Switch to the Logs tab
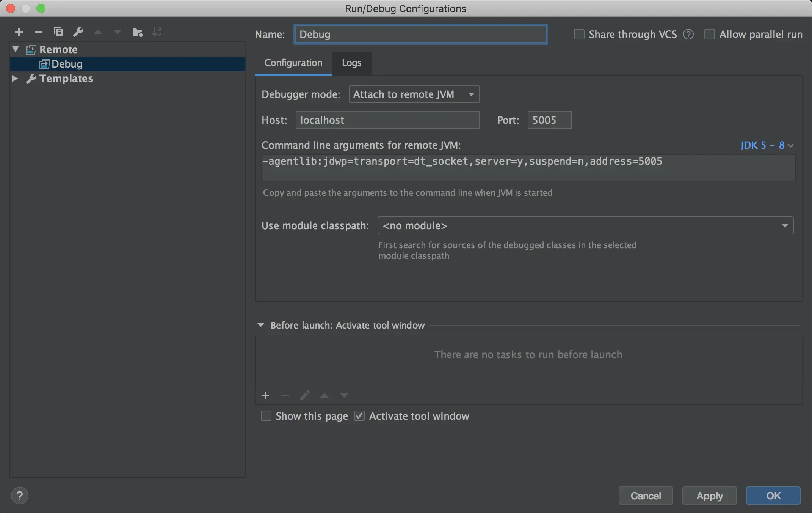The height and width of the screenshot is (513, 812). pos(351,63)
